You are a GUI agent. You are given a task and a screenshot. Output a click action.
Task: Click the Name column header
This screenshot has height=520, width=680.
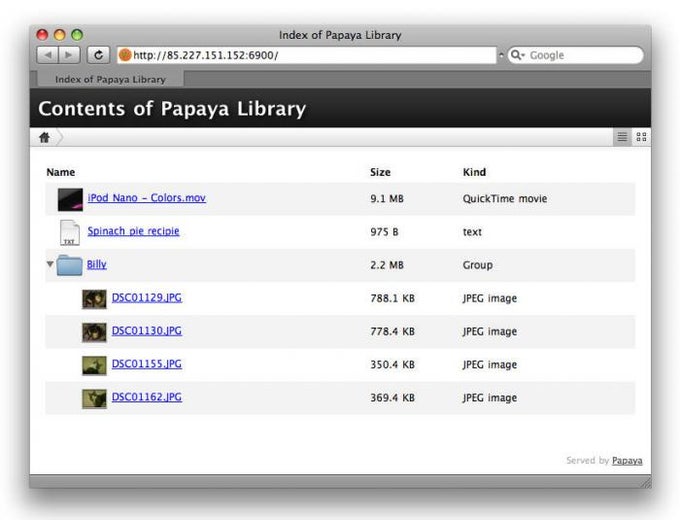pos(61,172)
